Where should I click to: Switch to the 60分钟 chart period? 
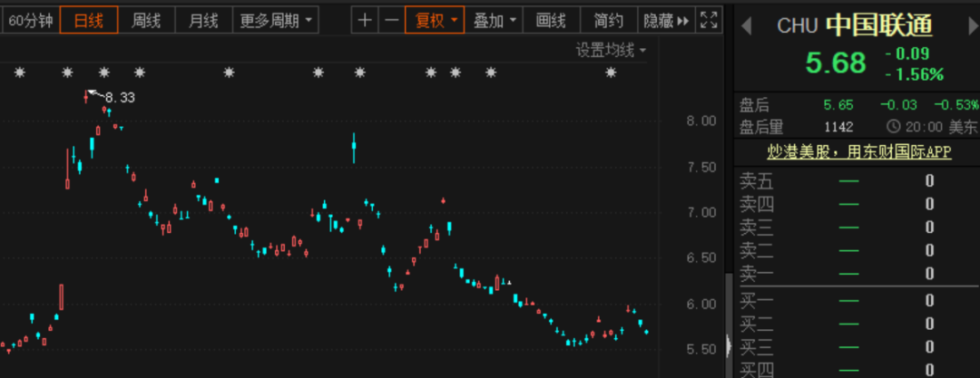coord(30,21)
